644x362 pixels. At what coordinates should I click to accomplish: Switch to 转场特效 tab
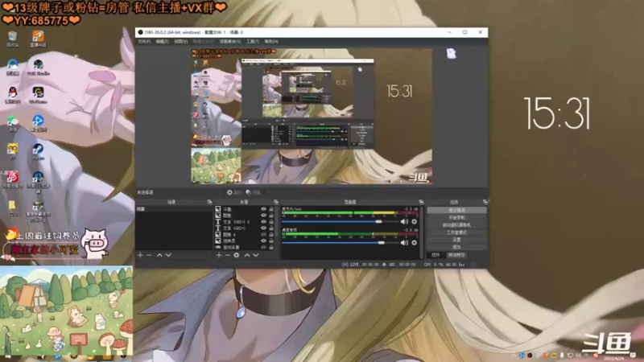click(456, 255)
